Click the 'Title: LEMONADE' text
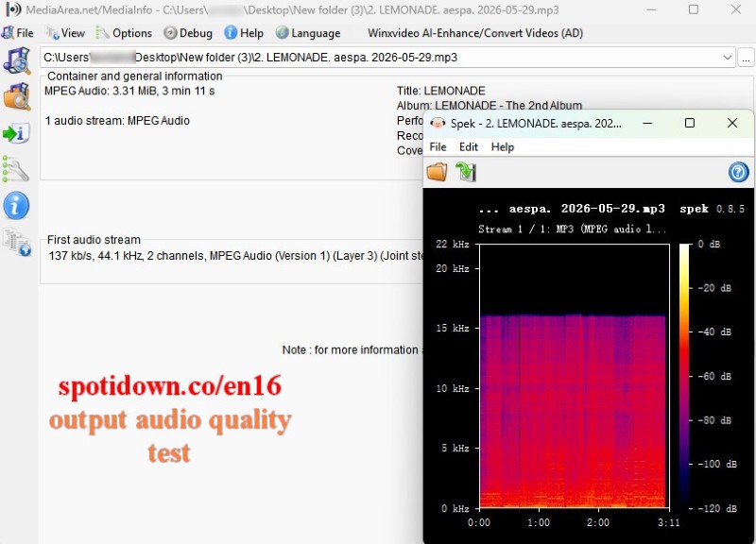The image size is (756, 544). 441,91
